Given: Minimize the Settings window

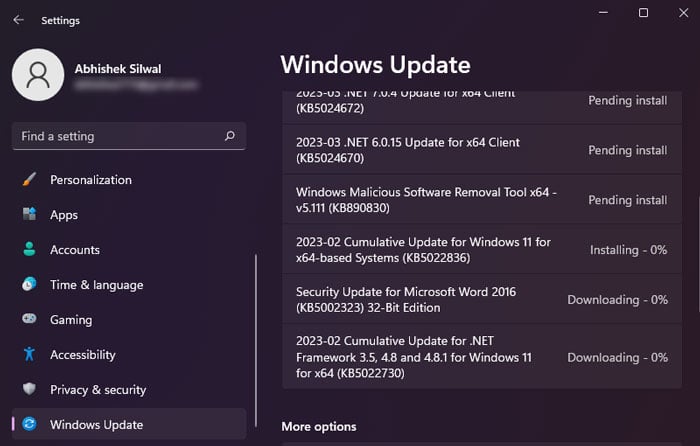Looking at the screenshot, I should [603, 13].
